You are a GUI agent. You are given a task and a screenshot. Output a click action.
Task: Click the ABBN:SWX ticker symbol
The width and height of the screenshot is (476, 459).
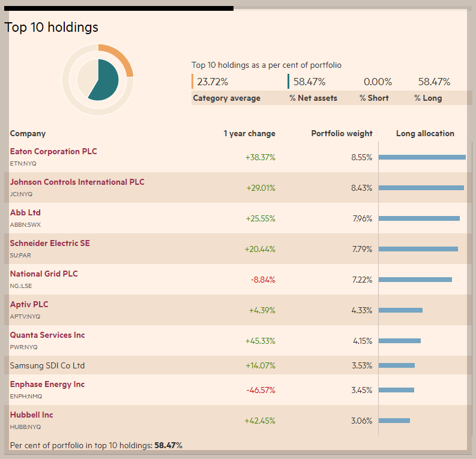coord(25,225)
